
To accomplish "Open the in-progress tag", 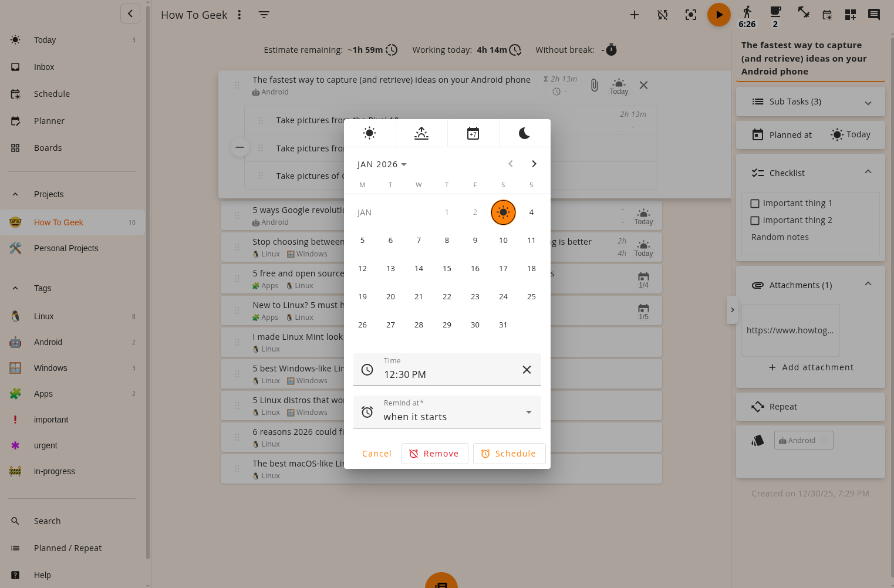I will pos(73,471).
